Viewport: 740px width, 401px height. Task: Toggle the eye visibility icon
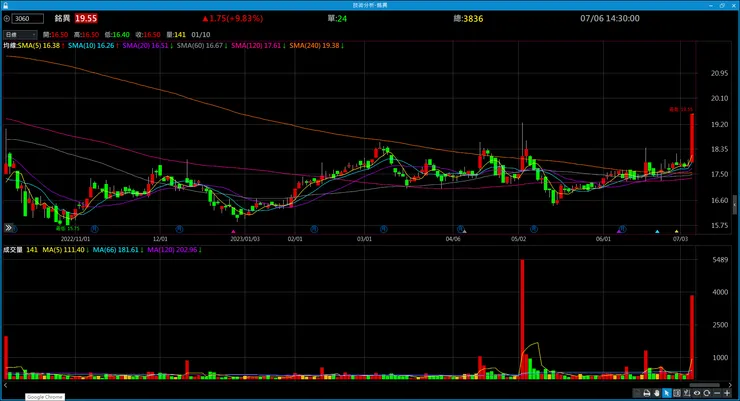click(x=697, y=393)
